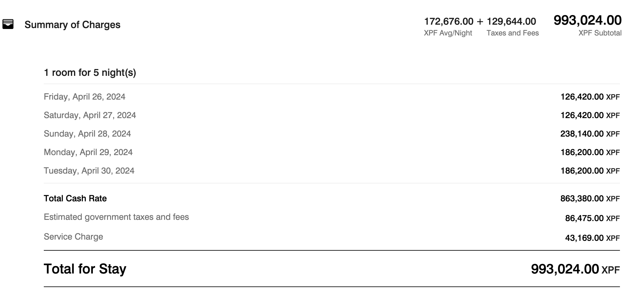644x296 pixels.
Task: Select the '1 room for 5 night(s)' heading
Action: (x=90, y=72)
